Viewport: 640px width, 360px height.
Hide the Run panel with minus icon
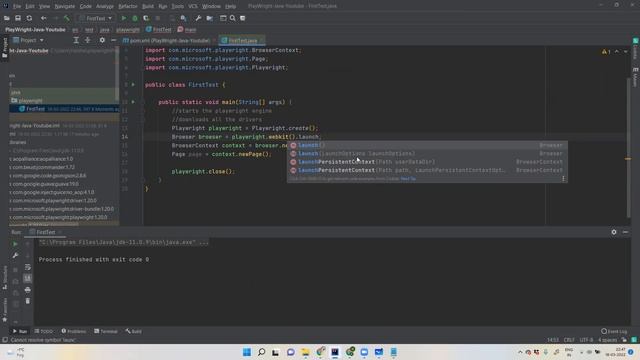(x=625, y=232)
